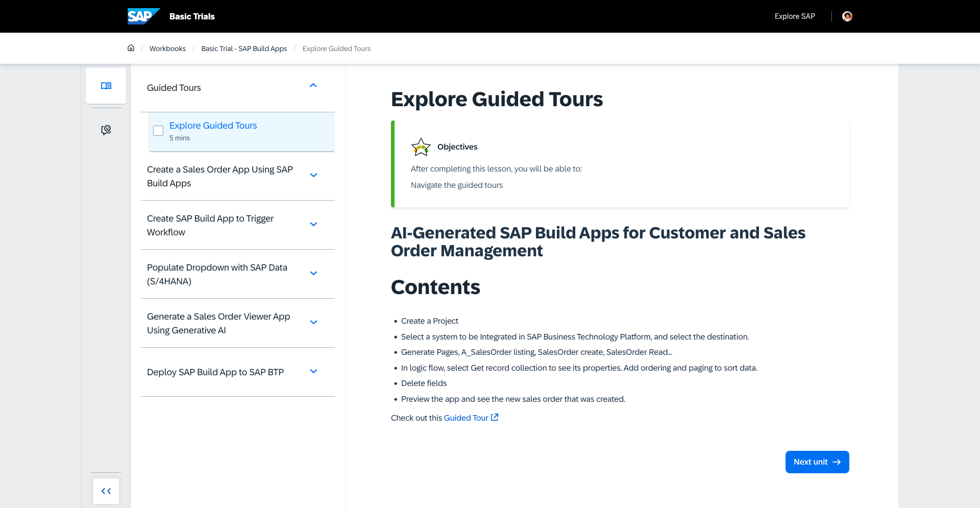
Task: Click the external link icon beside Guided Tour
Action: 495,417
